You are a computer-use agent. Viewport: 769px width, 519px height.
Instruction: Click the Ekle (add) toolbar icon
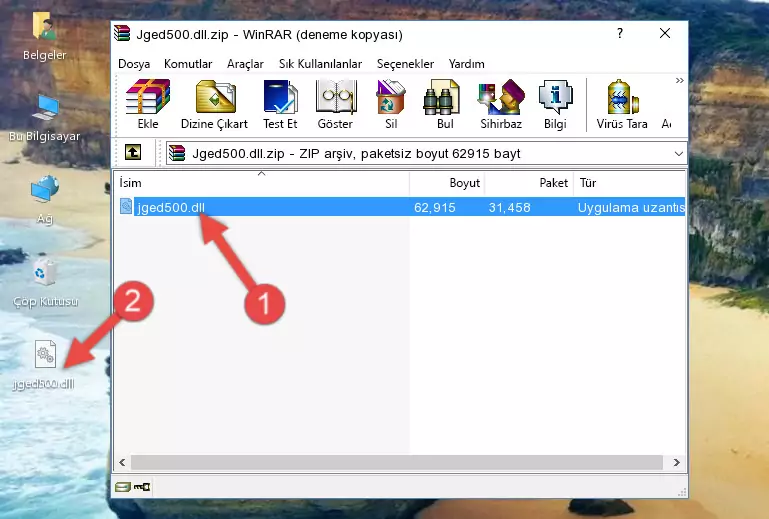[x=148, y=104]
